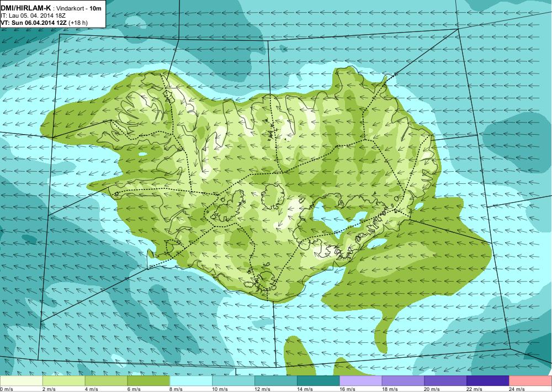The height and width of the screenshot is (392, 552).
Task: Click the 'VT: Sun 06.04.2014 12Z' valid time
Action: tap(34, 23)
